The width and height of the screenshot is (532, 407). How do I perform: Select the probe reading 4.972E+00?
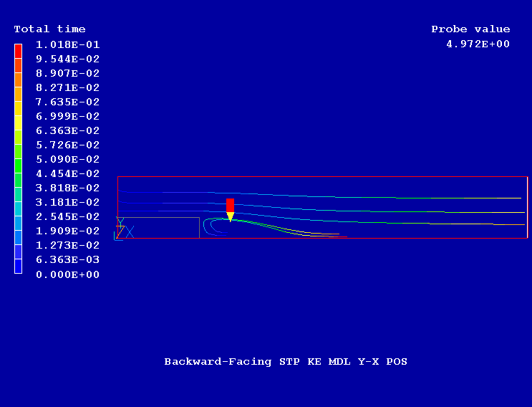(478, 44)
